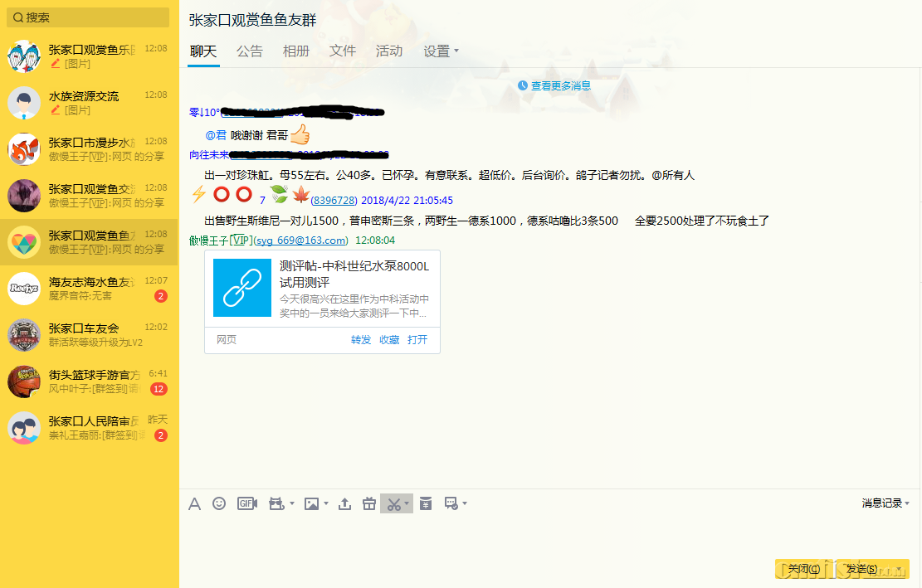Open the emoji smiley picker
Screen dimensions: 922x588
point(219,503)
